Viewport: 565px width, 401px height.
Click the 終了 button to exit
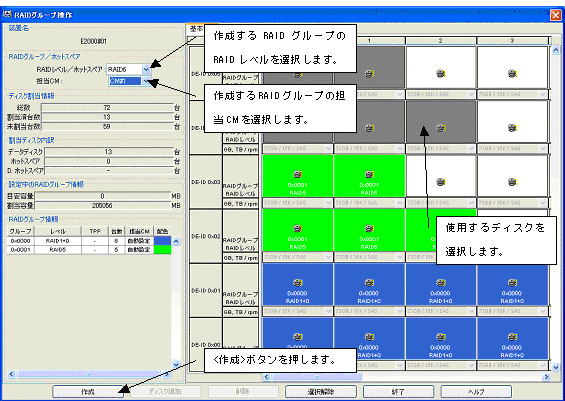[398, 392]
